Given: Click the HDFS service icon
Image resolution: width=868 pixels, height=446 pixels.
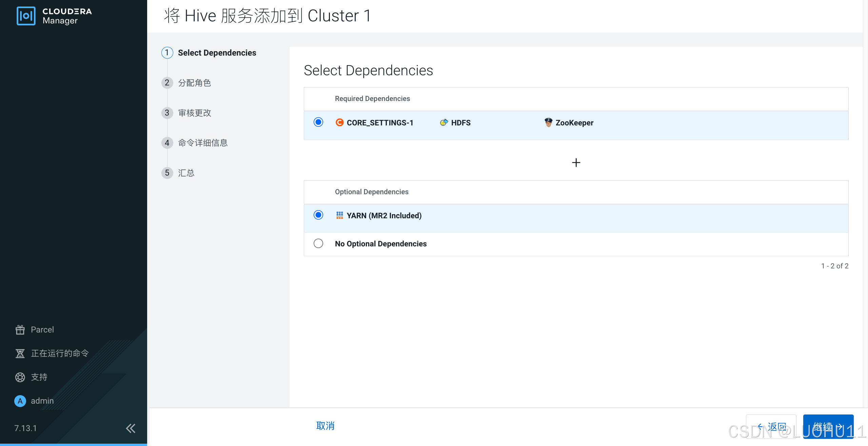Looking at the screenshot, I should [443, 123].
